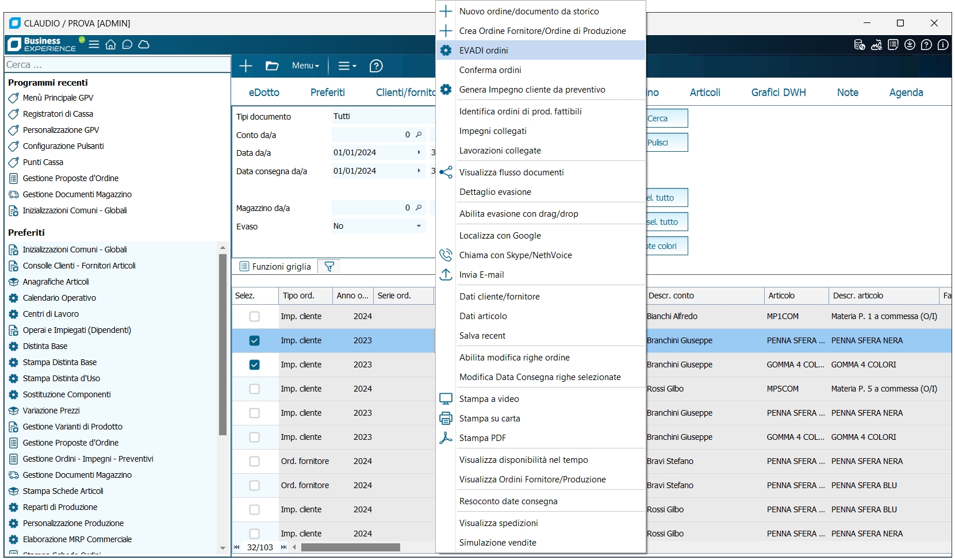Tick checkbox for Rossi Gilbo PENNA SFERA BLU
The width and height of the screenshot is (955, 560).
point(254,509)
